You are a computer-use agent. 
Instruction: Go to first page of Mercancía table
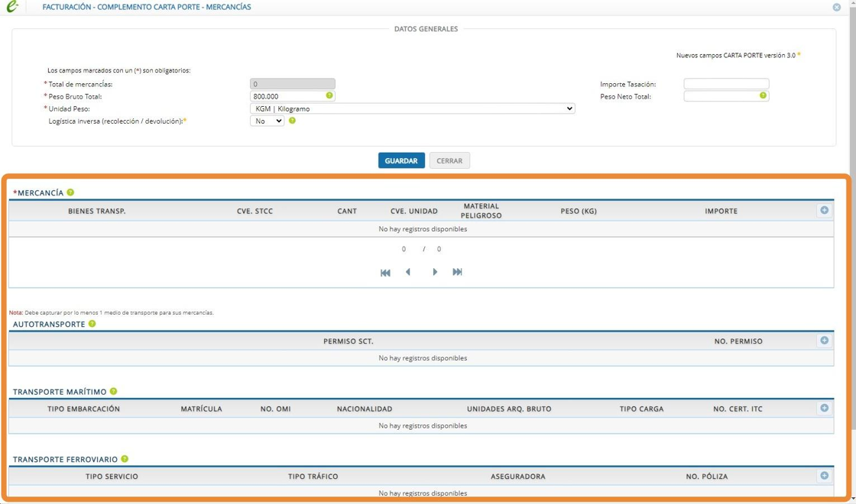tap(385, 273)
